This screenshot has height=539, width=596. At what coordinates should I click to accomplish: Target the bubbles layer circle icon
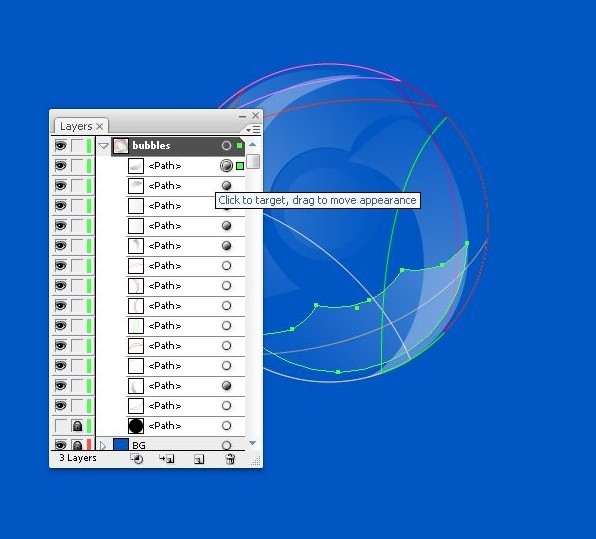(x=226, y=146)
